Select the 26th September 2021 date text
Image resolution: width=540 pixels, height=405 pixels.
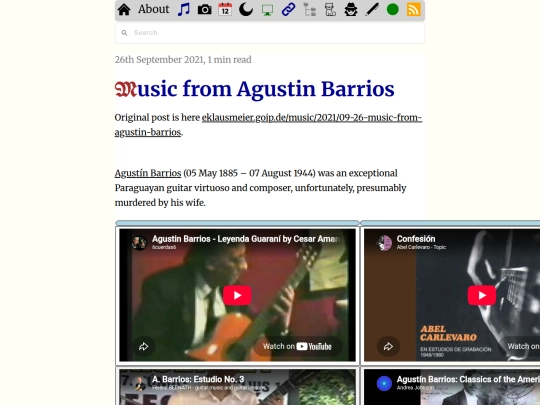159,60
